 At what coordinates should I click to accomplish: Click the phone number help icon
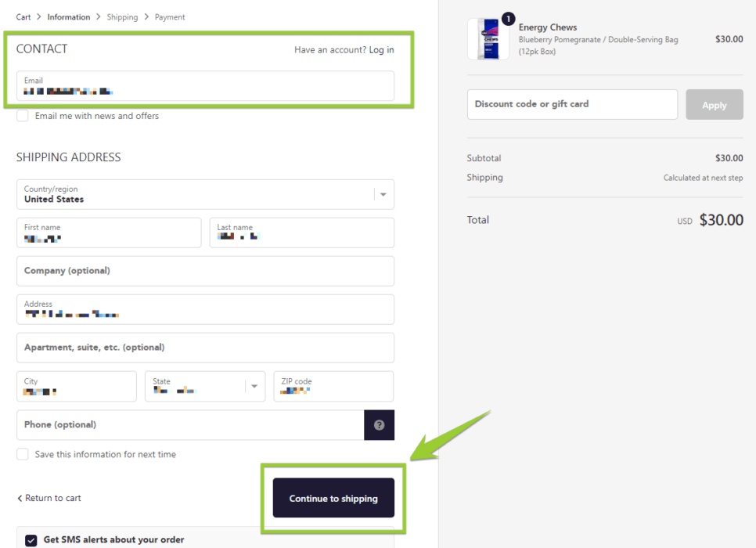(380, 424)
